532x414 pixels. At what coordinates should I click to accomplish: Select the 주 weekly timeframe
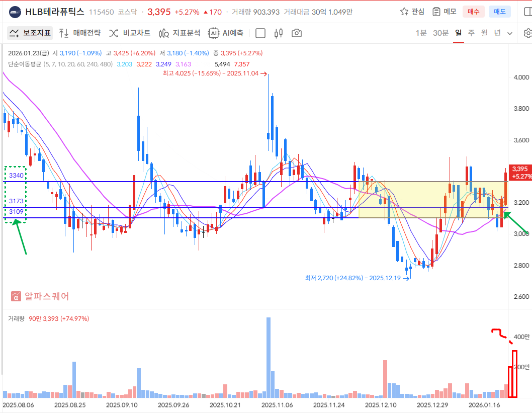(x=471, y=33)
